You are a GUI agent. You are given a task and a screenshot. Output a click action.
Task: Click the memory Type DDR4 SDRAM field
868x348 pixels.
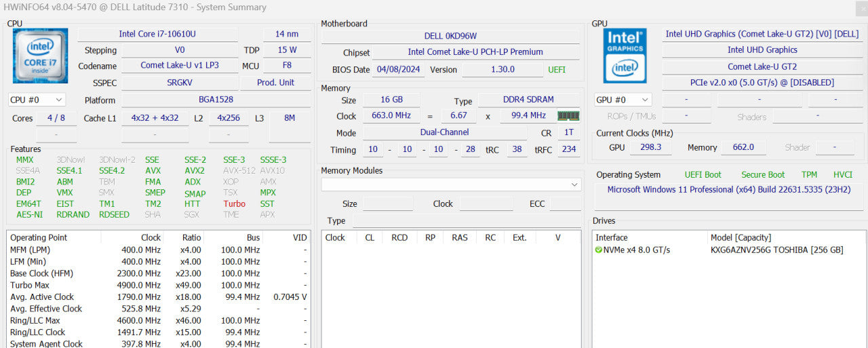pos(529,100)
